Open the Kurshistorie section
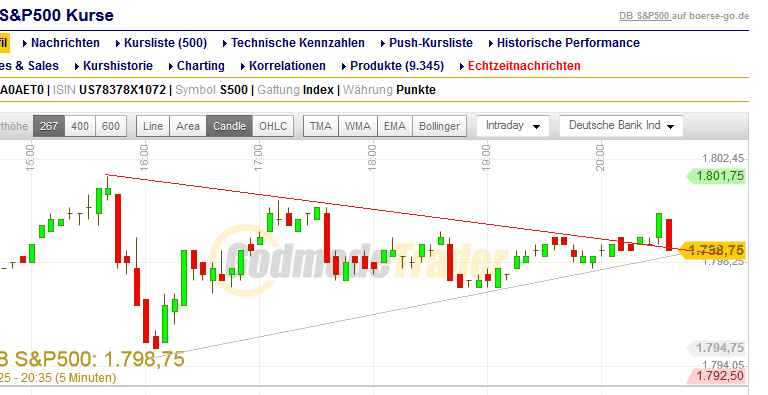The height and width of the screenshot is (395, 768). click(118, 66)
